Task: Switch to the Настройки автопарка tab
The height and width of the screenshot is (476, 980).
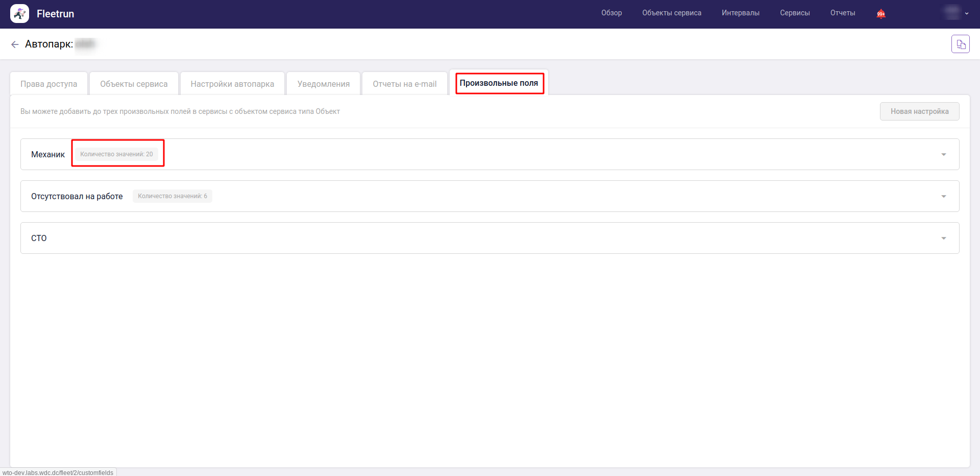Action: click(232, 84)
